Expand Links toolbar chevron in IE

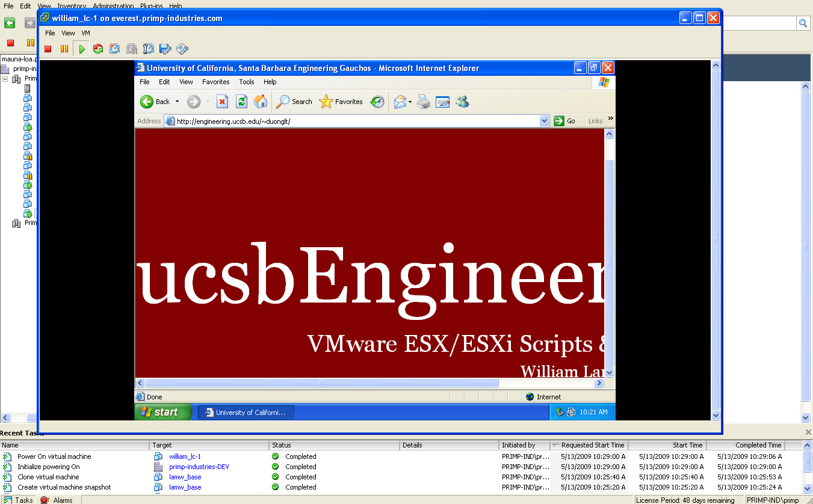(x=611, y=118)
